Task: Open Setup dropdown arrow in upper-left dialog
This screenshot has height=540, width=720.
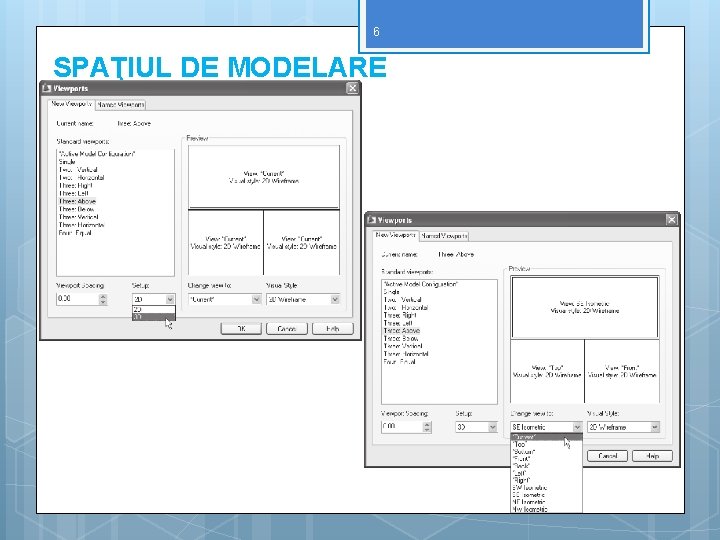Action: click(170, 299)
